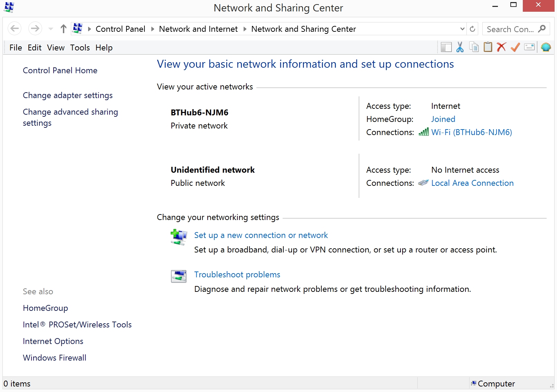The width and height of the screenshot is (557, 392).
Task: Open Change adapter settings link
Action: point(68,95)
